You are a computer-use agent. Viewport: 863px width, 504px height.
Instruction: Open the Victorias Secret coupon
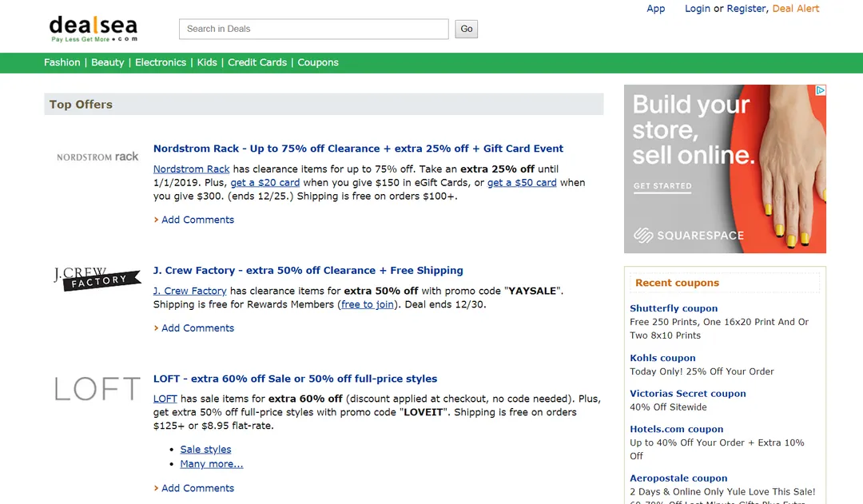tap(688, 394)
